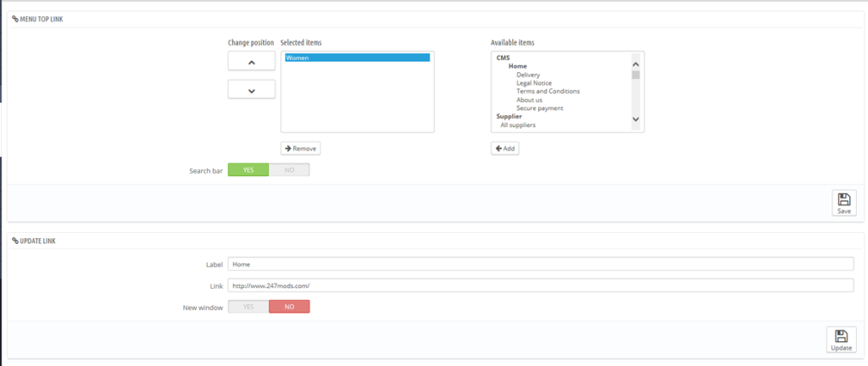The width and height of the screenshot is (868, 366).
Task: Set New window to NO
Action: tap(289, 307)
